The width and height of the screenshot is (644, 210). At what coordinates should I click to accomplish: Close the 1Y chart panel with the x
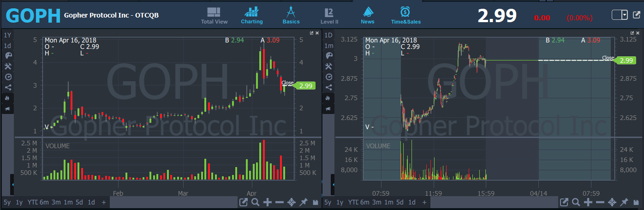coord(317,33)
